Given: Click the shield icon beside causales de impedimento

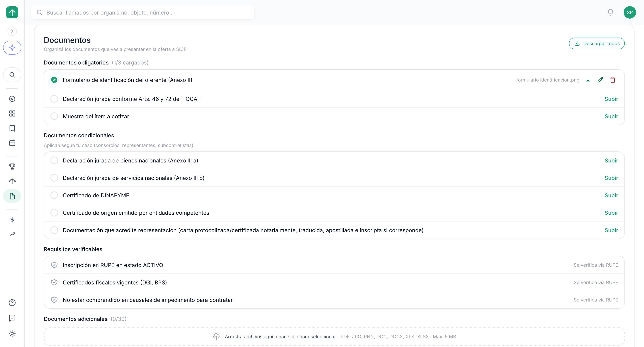Looking at the screenshot, I should tap(54, 300).
